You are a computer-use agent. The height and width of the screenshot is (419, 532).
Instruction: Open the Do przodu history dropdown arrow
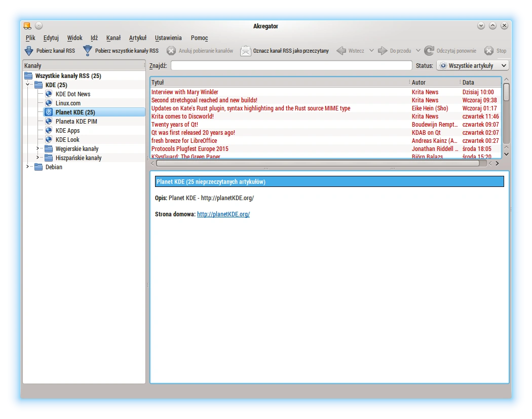tap(418, 51)
